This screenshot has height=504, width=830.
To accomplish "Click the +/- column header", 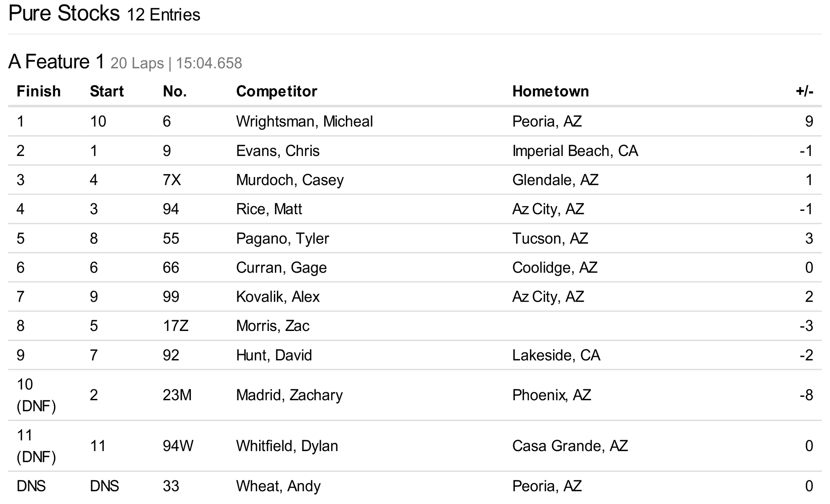I will point(804,91).
